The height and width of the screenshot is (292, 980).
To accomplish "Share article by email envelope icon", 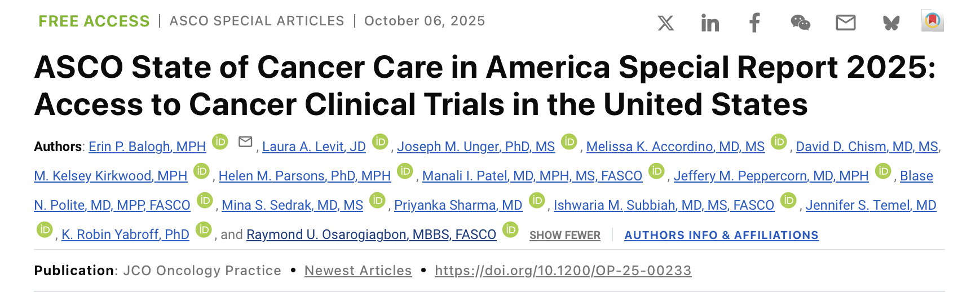I will [845, 23].
